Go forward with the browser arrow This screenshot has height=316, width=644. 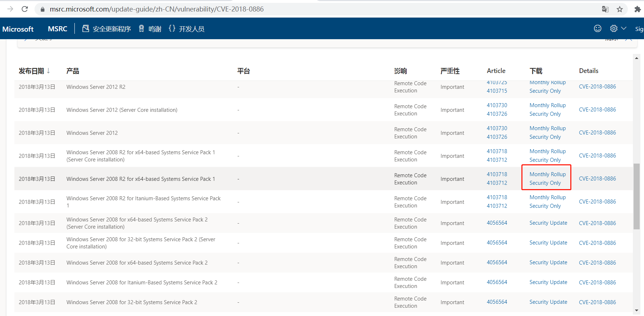coord(10,9)
